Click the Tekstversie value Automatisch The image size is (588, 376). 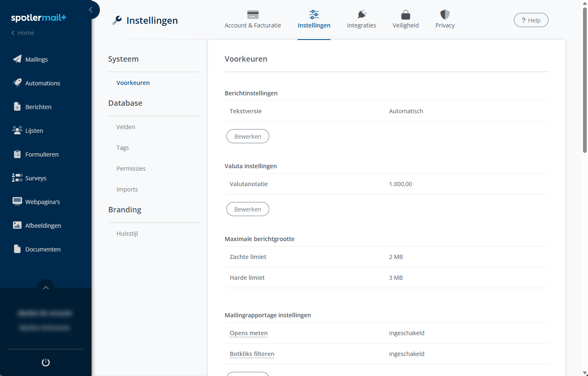[406, 111]
